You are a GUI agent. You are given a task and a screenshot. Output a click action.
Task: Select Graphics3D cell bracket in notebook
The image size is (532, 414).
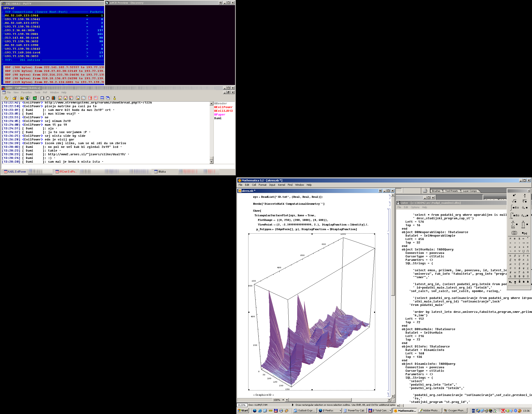pyautogui.click(x=389, y=395)
